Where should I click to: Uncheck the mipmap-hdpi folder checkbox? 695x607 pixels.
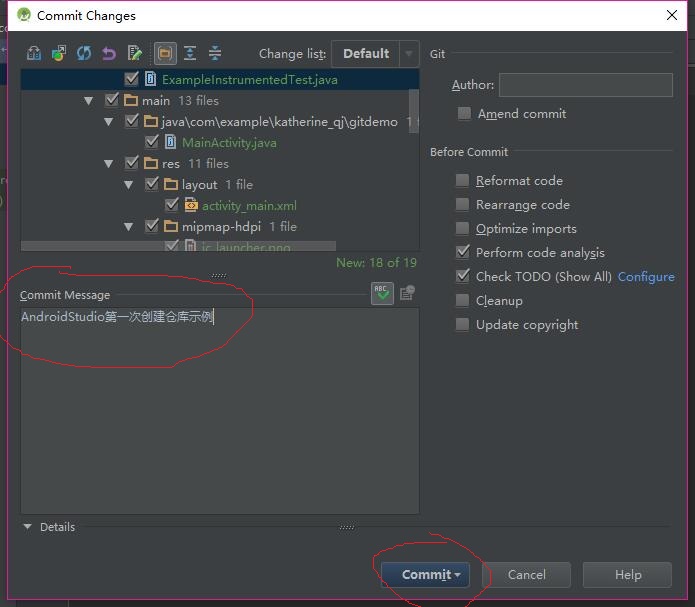pyautogui.click(x=152, y=226)
